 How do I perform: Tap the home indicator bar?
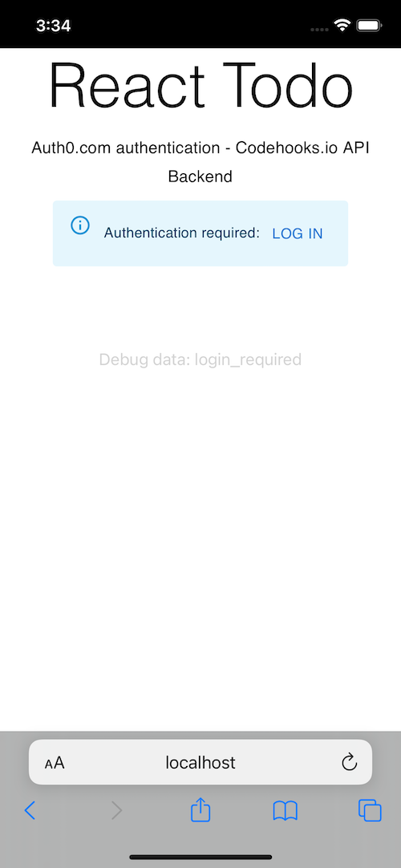pos(200,858)
